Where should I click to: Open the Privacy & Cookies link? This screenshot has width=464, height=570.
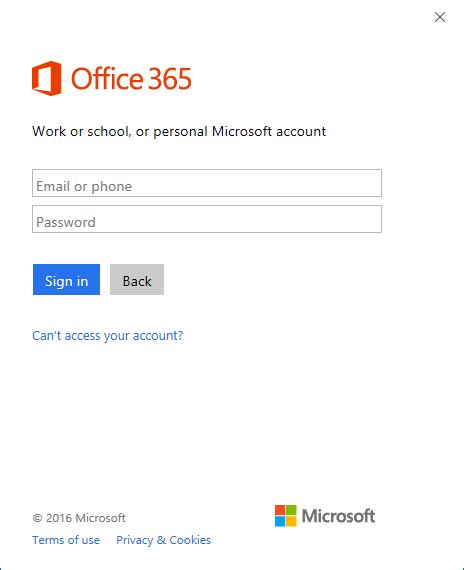(x=164, y=540)
